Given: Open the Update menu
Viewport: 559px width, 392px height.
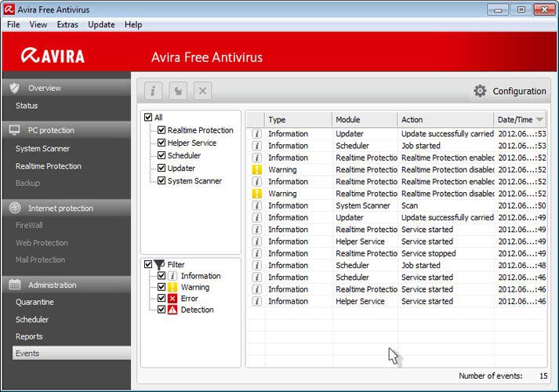Looking at the screenshot, I should coord(101,24).
